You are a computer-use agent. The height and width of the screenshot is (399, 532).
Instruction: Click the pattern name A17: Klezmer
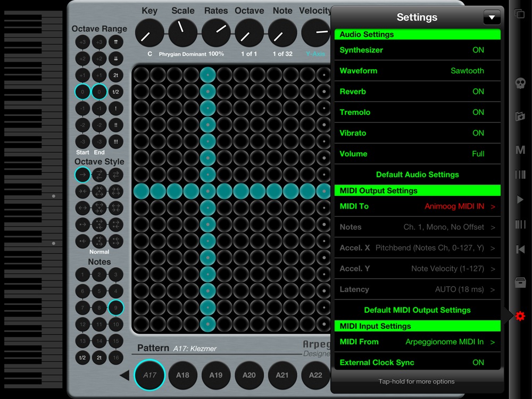point(195,348)
